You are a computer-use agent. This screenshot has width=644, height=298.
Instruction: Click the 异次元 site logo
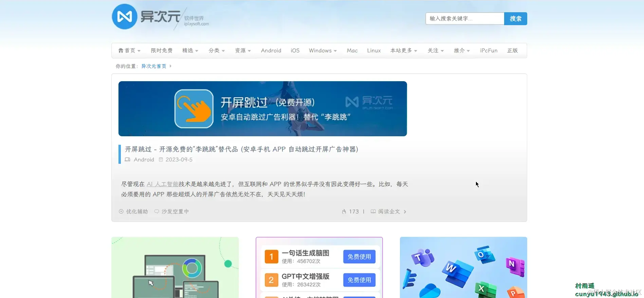(161, 17)
